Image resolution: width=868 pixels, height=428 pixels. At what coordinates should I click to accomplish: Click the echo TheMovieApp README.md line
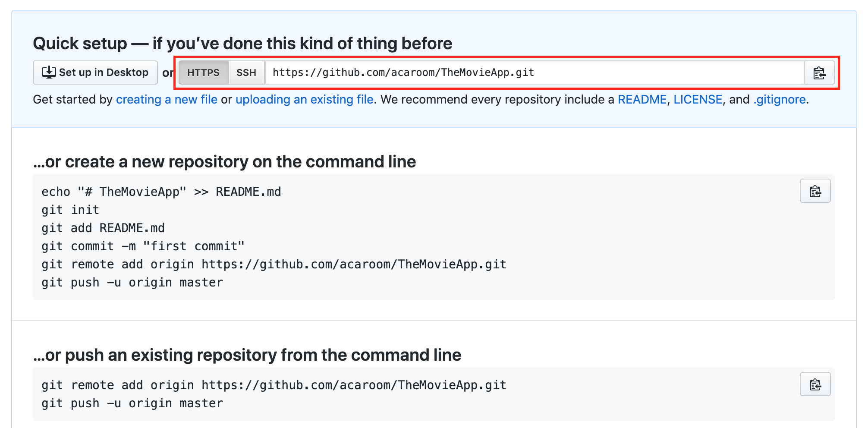pyautogui.click(x=161, y=192)
